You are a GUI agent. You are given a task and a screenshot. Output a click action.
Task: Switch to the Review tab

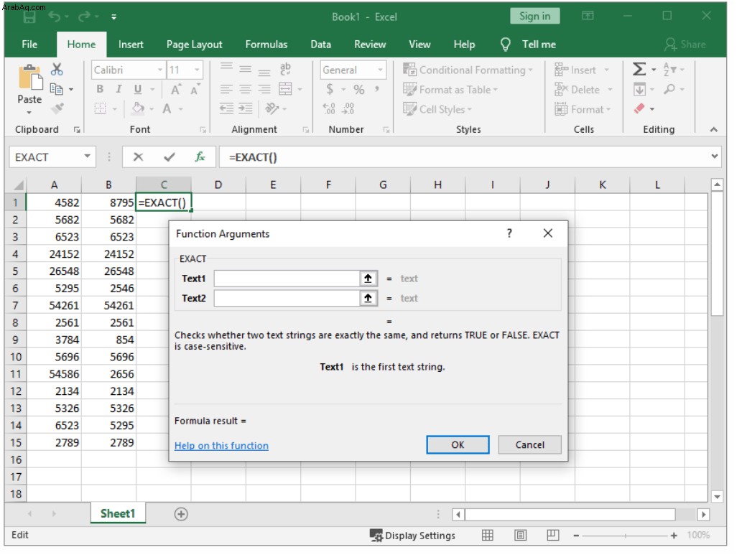pyautogui.click(x=370, y=45)
